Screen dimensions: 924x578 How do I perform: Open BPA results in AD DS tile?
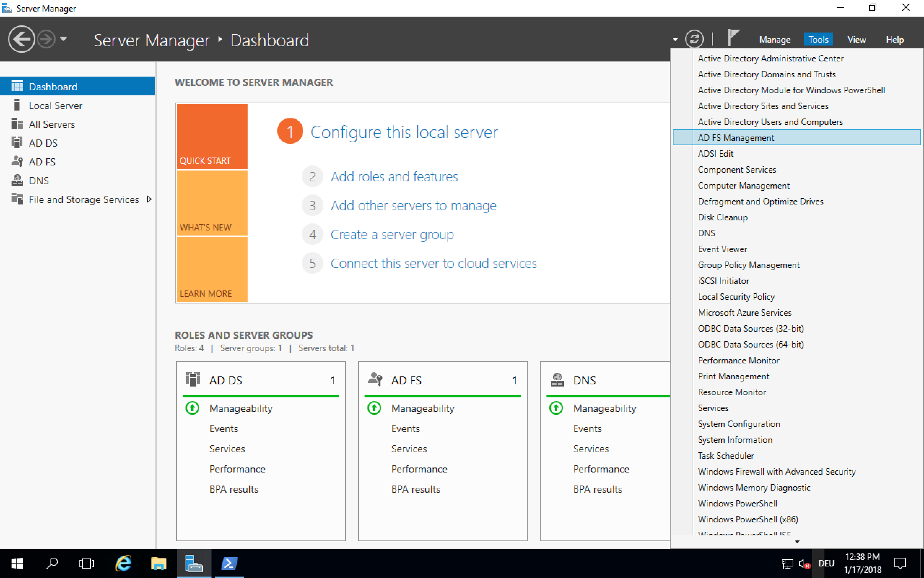tap(234, 489)
